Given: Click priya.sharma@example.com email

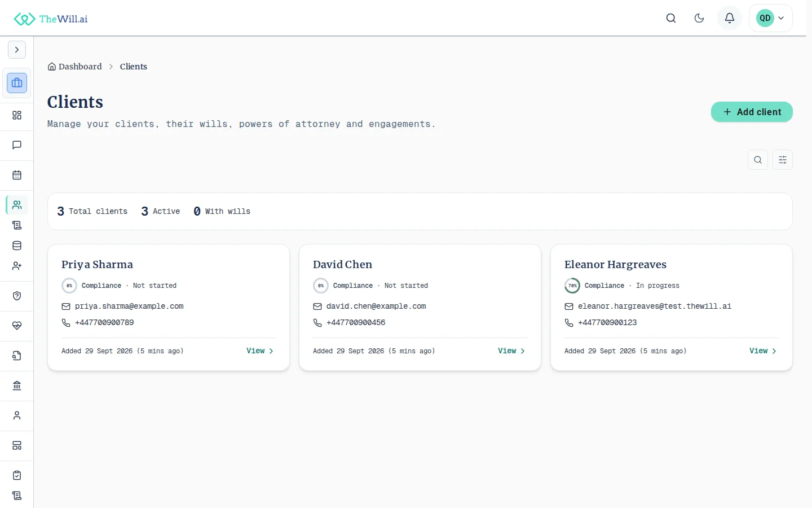Looking at the screenshot, I should (129, 306).
